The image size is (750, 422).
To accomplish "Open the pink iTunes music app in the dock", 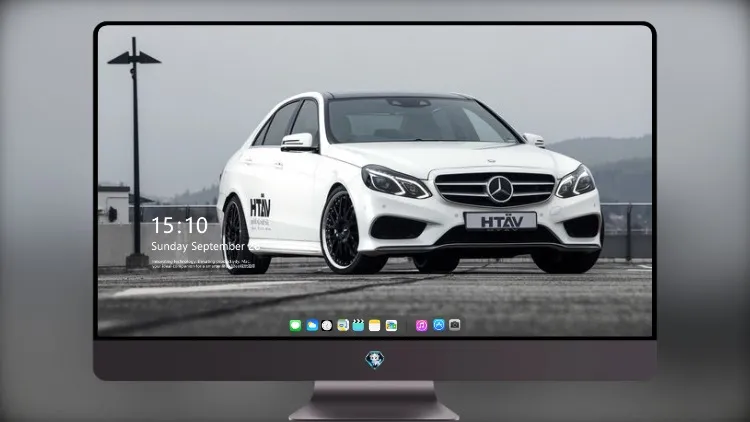I will 421,325.
